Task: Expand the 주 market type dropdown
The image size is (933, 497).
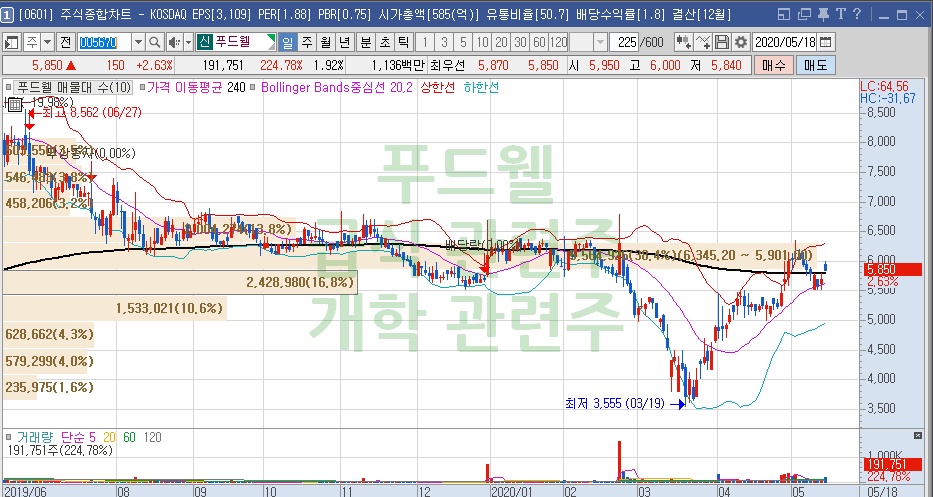Action: click(48, 42)
